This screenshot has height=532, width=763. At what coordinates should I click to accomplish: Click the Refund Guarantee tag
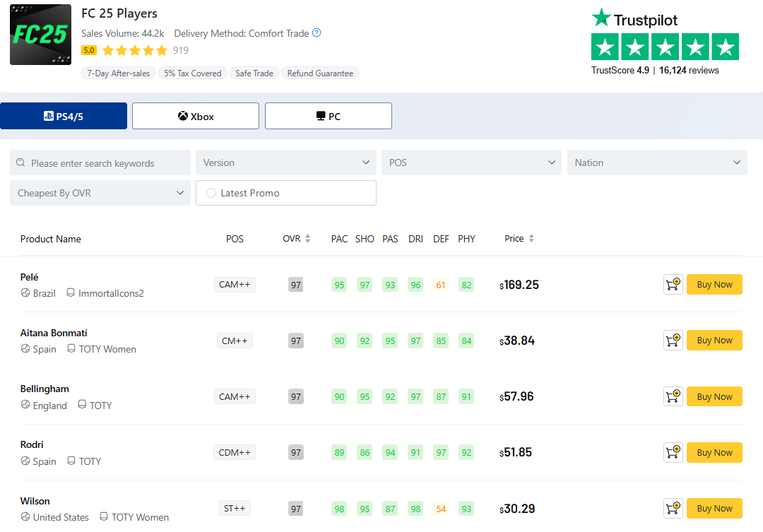(x=320, y=73)
